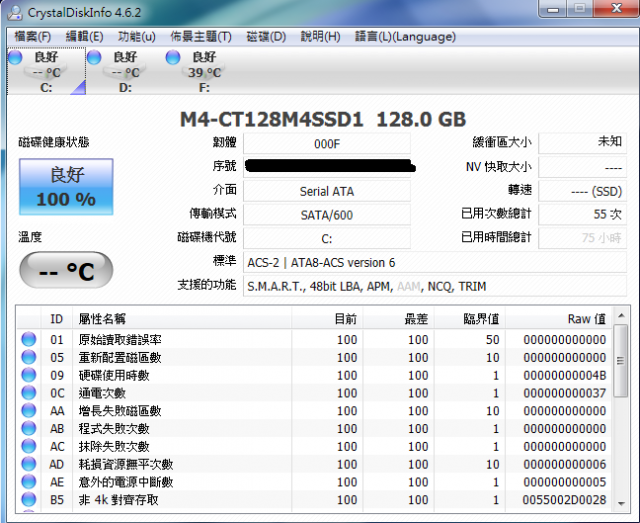Click the 屬性名稱 column header
The image size is (640, 523).
[x=182, y=318]
